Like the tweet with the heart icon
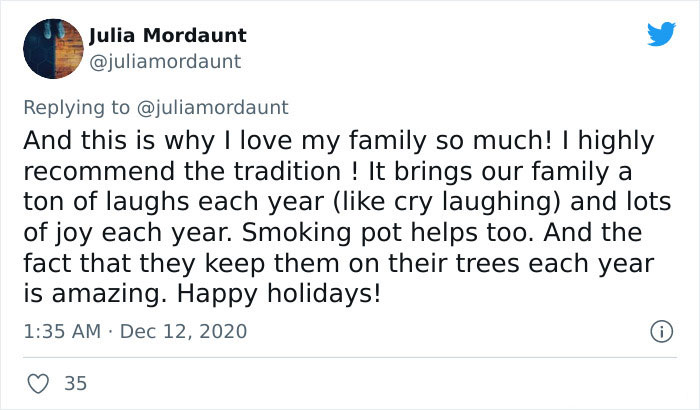 pos(38,381)
